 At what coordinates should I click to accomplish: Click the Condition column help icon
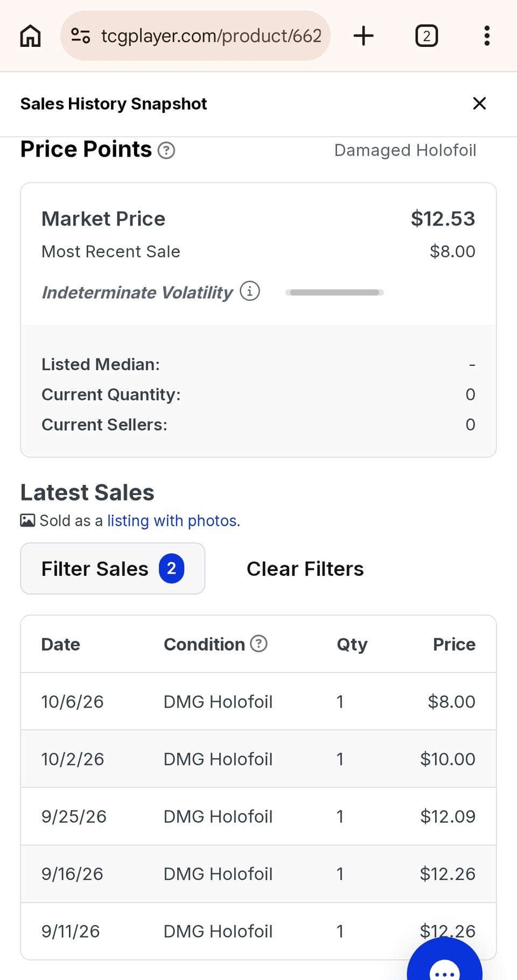[x=259, y=643]
